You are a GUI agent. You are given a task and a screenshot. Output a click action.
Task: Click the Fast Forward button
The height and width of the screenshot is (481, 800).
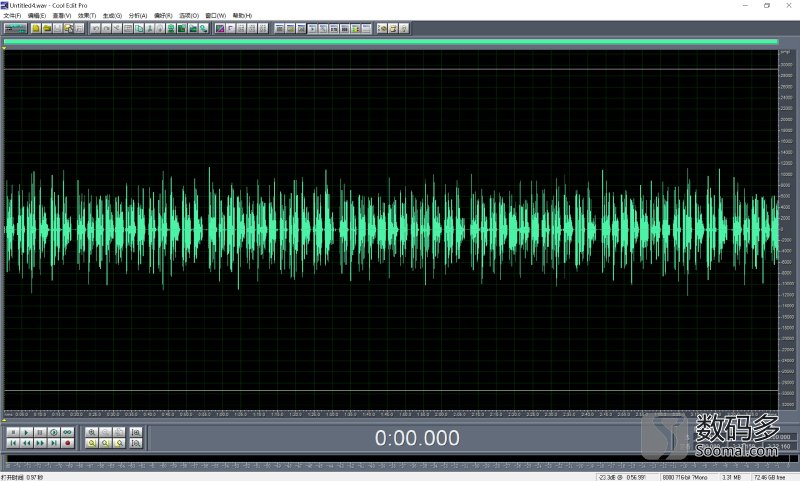(x=40, y=443)
